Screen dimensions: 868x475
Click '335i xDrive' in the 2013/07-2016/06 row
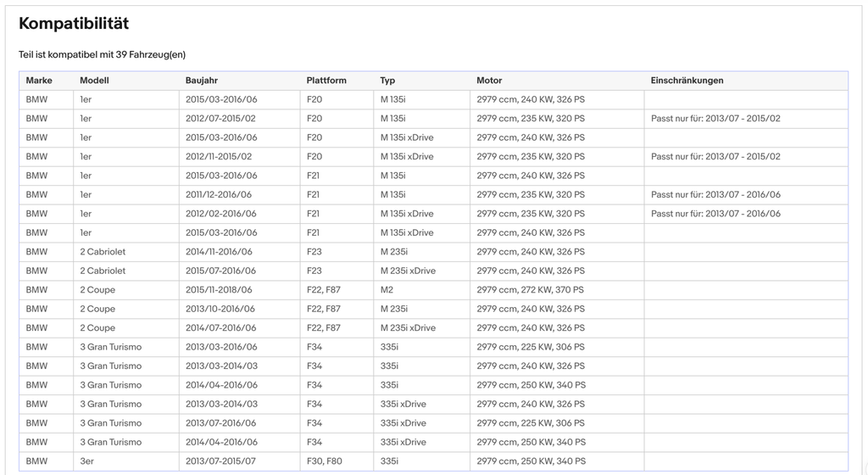(x=403, y=423)
